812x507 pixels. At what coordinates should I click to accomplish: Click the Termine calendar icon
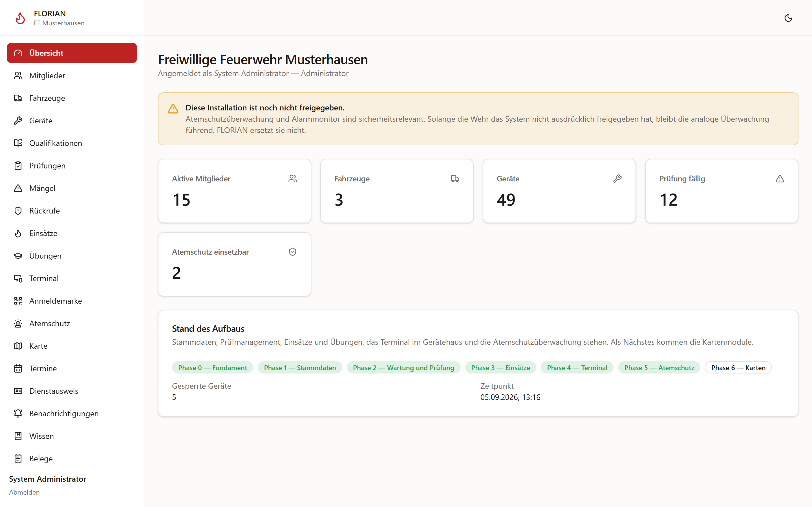pyautogui.click(x=18, y=368)
